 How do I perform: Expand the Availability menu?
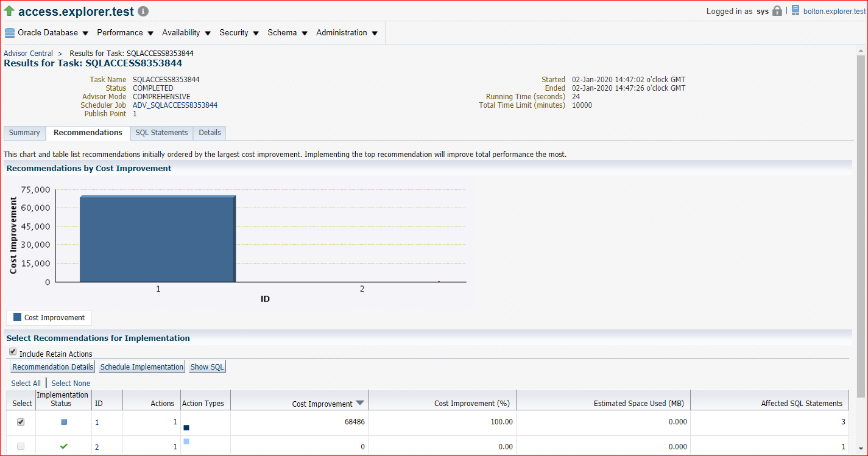[186, 33]
